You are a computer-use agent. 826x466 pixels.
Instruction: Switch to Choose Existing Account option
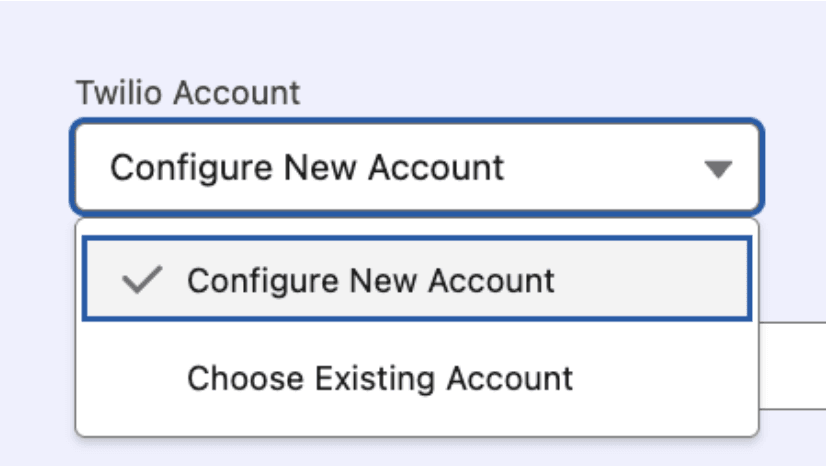(x=380, y=379)
